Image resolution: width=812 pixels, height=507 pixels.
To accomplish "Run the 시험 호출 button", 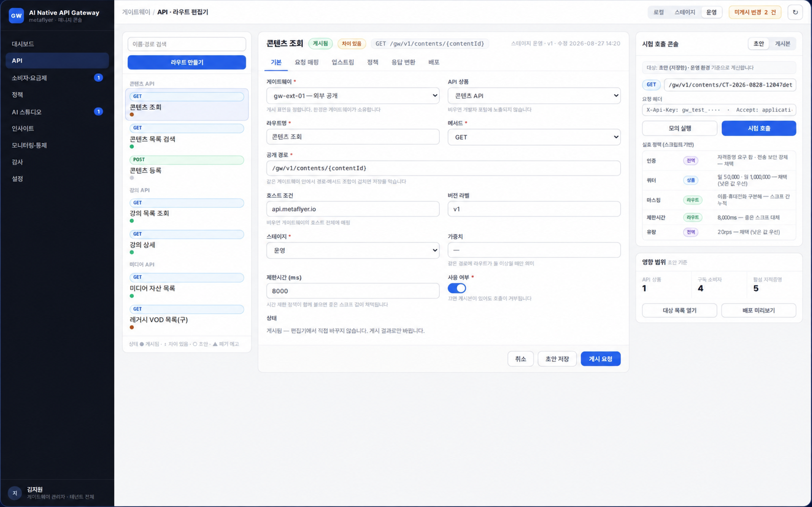I will pyautogui.click(x=759, y=128).
